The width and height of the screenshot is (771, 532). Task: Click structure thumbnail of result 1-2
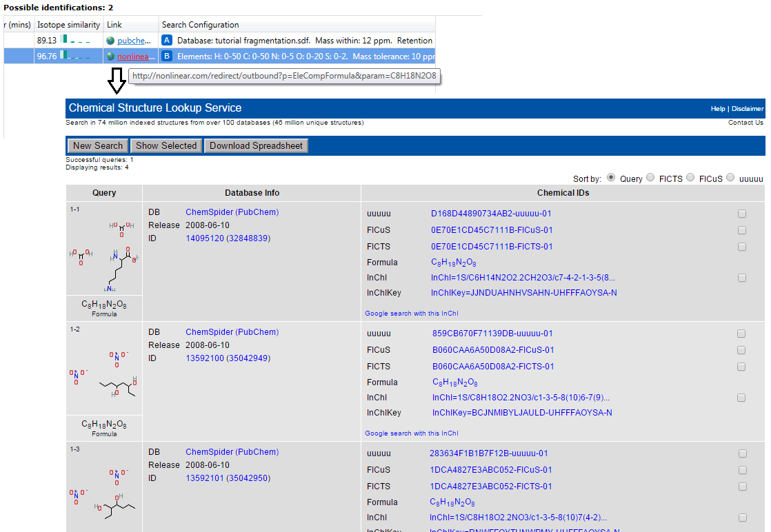(x=104, y=374)
